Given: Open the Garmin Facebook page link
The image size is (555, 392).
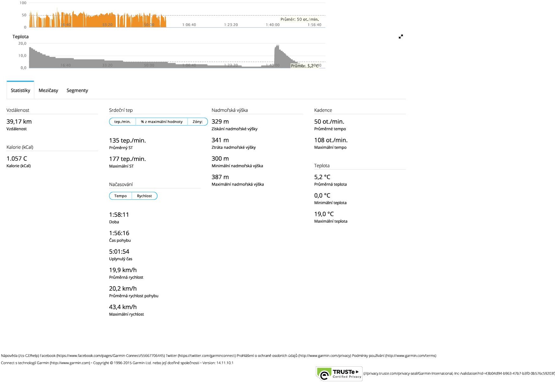Looking at the screenshot, I should [x=102, y=356].
